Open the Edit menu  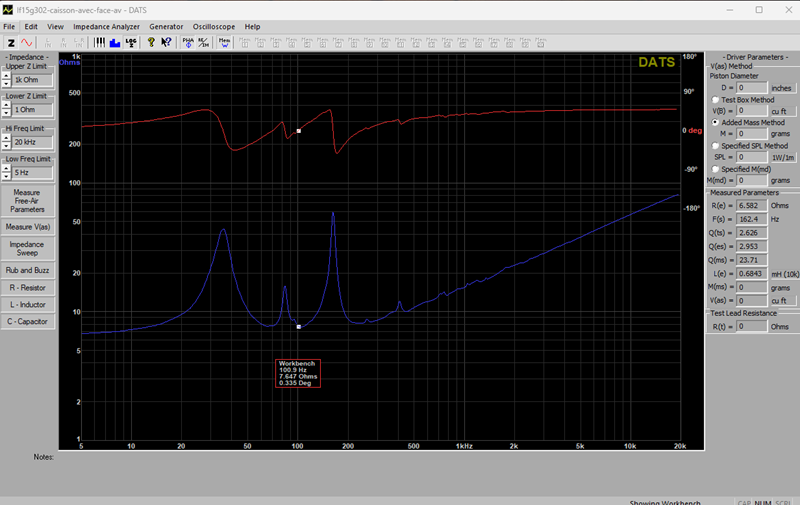tap(31, 27)
